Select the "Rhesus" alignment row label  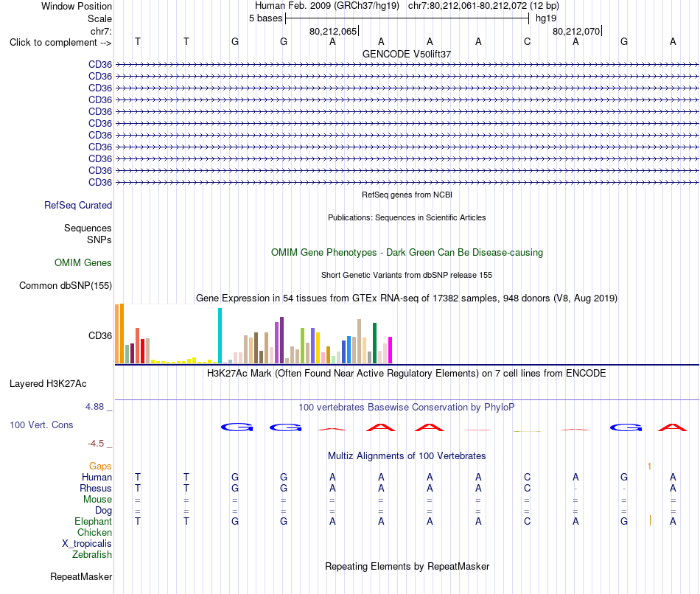click(96, 488)
